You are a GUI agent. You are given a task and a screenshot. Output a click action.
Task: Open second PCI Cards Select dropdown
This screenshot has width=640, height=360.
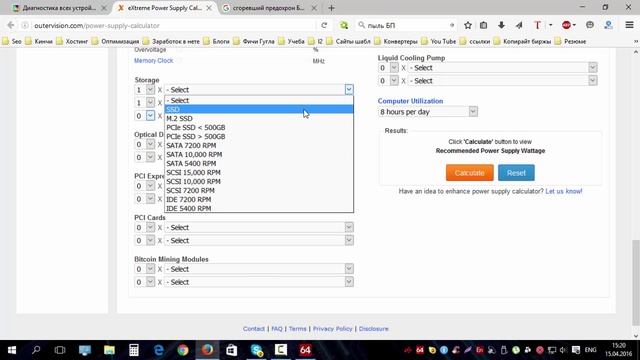tap(259, 240)
